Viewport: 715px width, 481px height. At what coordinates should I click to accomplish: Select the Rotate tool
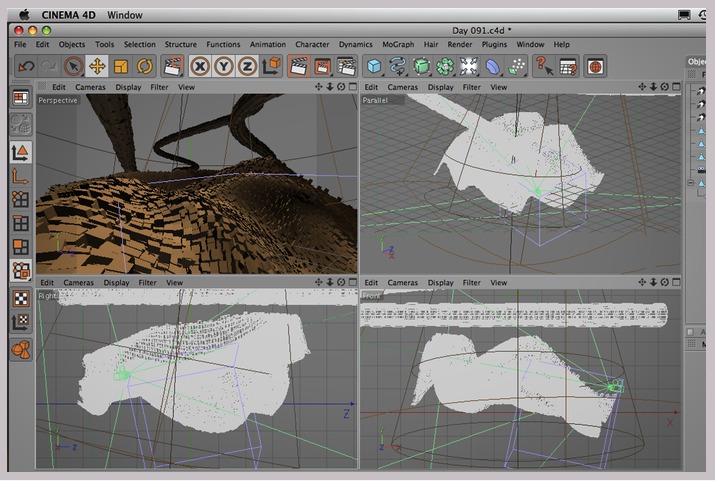pyautogui.click(x=145, y=67)
